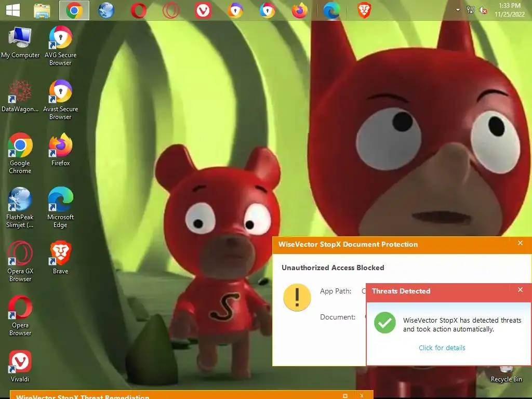The width and height of the screenshot is (532, 399).
Task: Launch Slimjet globe icon in the taskbar
Action: (106, 10)
